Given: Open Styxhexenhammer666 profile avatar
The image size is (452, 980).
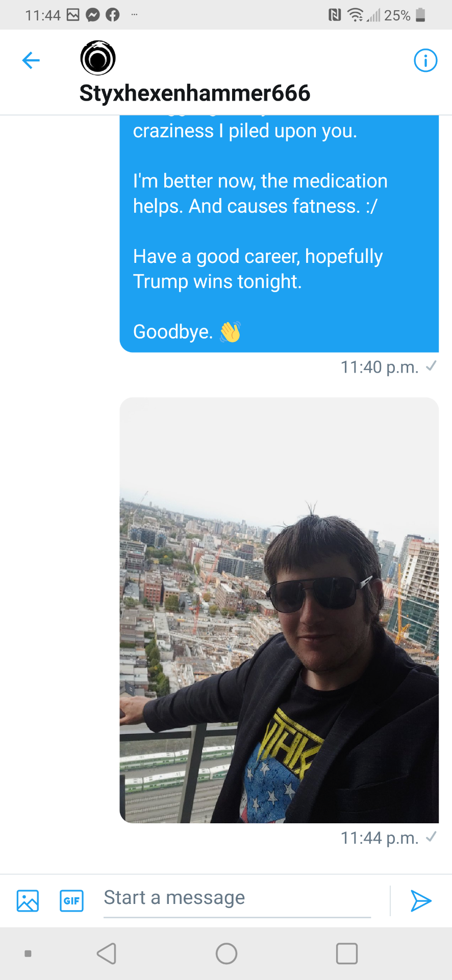Looking at the screenshot, I should tap(98, 58).
